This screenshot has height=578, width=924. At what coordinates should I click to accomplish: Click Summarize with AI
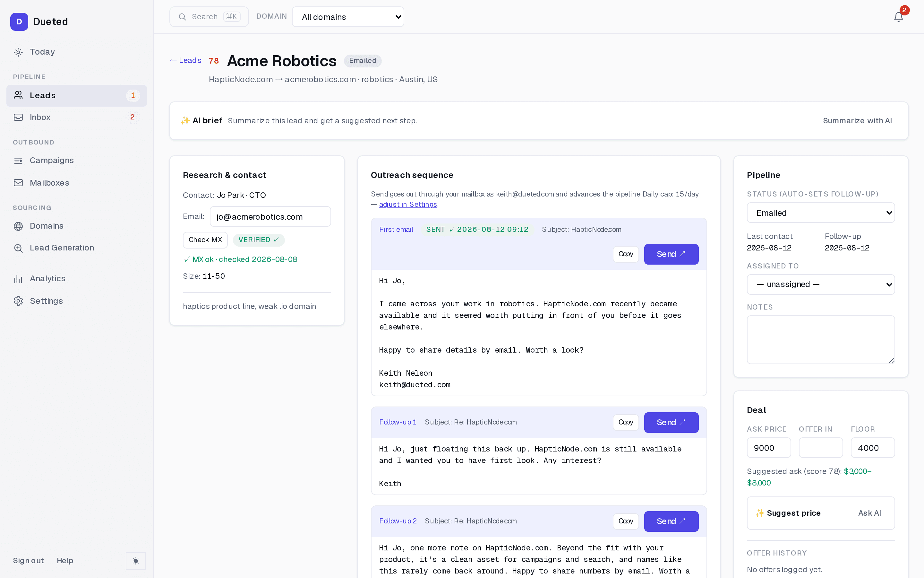[857, 121]
